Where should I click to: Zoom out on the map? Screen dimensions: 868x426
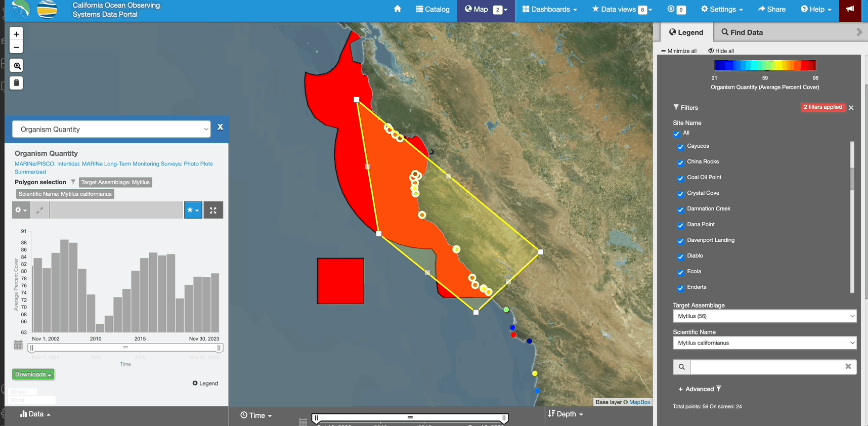(16, 47)
